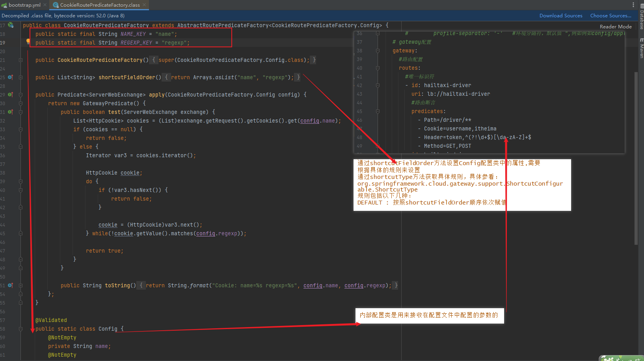The width and height of the screenshot is (644, 361).
Task: Expand the folded toString method on line 51
Action: coord(20,285)
